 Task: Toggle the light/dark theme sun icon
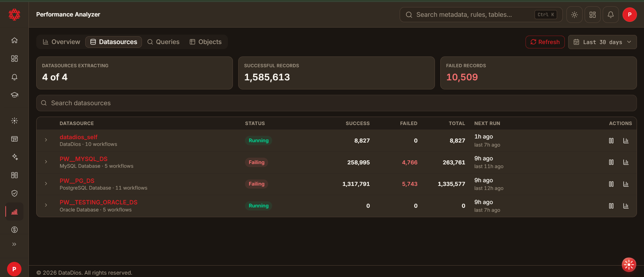click(575, 15)
